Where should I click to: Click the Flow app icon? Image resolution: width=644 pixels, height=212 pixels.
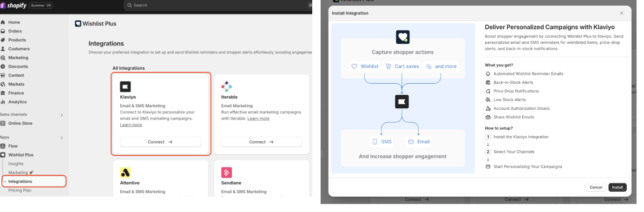click(3, 146)
